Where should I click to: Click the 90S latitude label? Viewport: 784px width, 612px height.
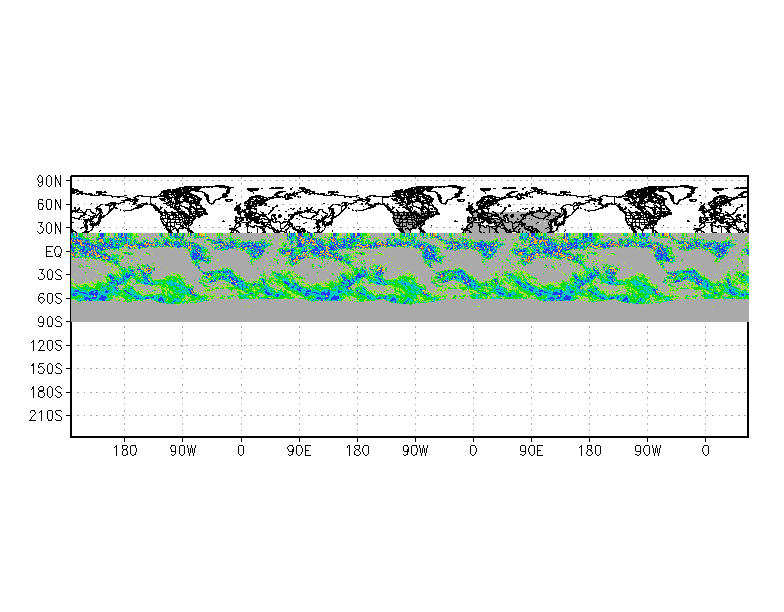point(49,322)
